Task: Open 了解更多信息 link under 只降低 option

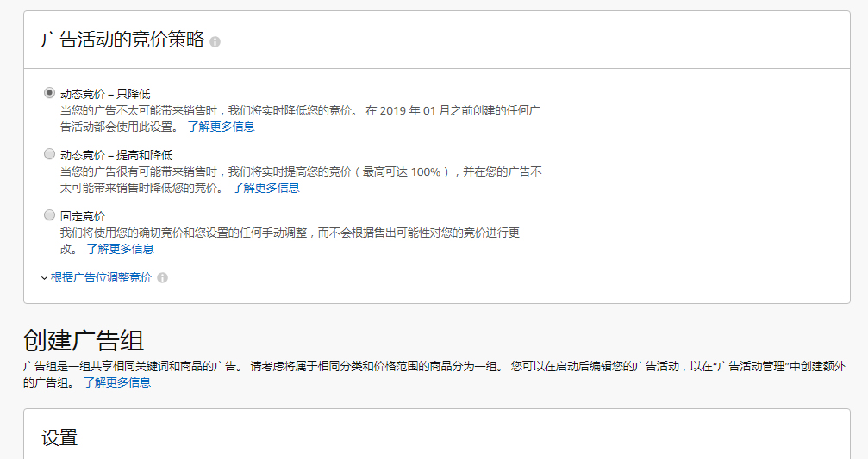Action: (x=221, y=127)
